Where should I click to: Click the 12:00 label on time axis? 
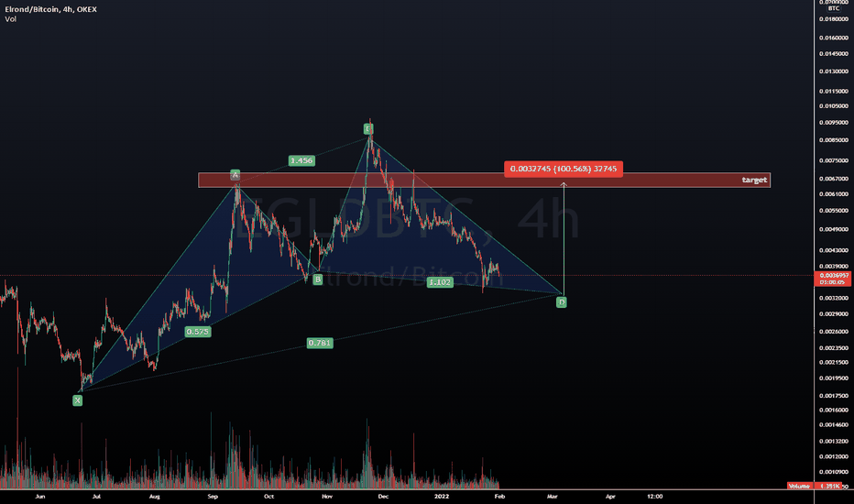(x=654, y=497)
